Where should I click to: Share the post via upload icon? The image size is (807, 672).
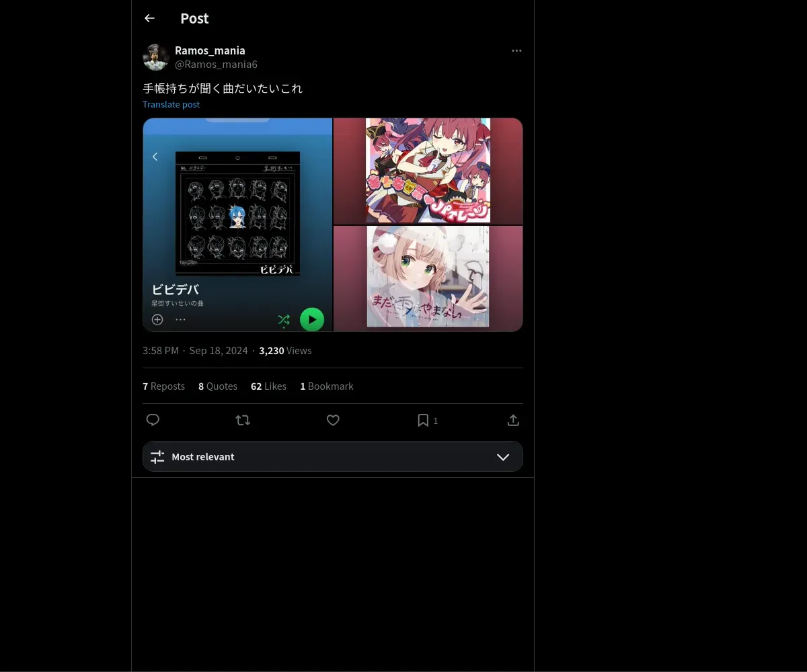coord(513,420)
